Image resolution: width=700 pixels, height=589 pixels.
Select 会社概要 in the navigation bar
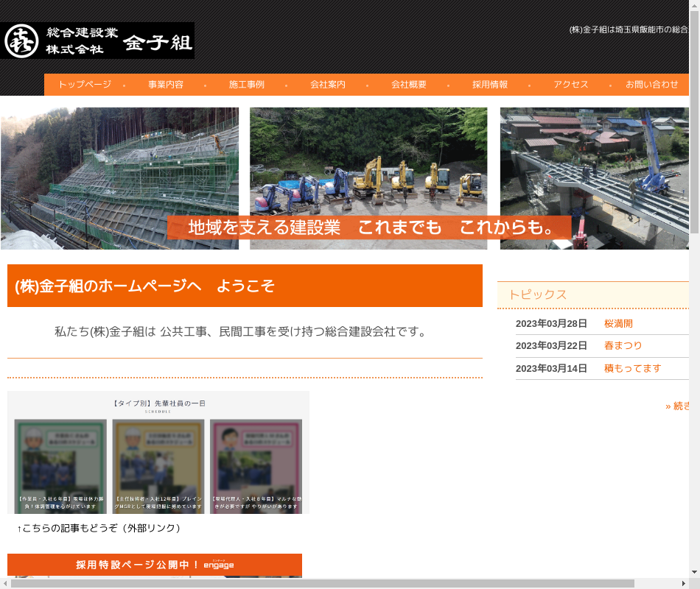tap(409, 85)
